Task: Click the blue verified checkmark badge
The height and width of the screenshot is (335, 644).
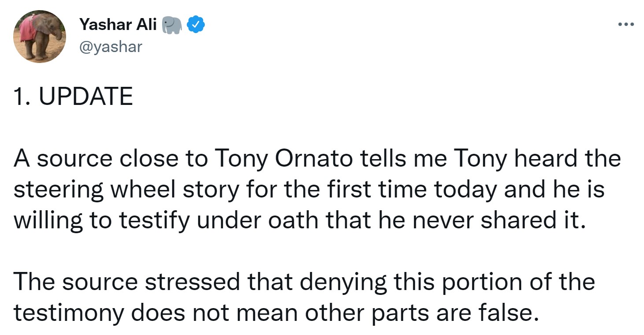Action: [196, 25]
